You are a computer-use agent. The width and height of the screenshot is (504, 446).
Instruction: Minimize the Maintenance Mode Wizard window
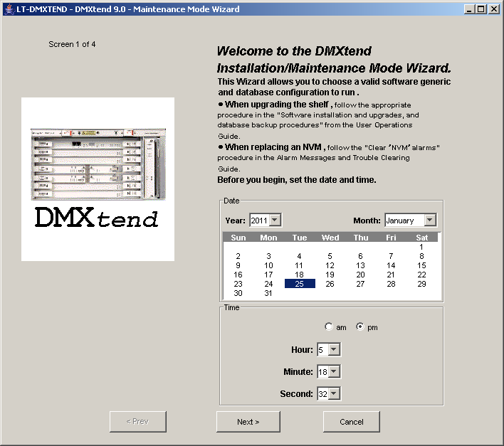tap(469, 9)
